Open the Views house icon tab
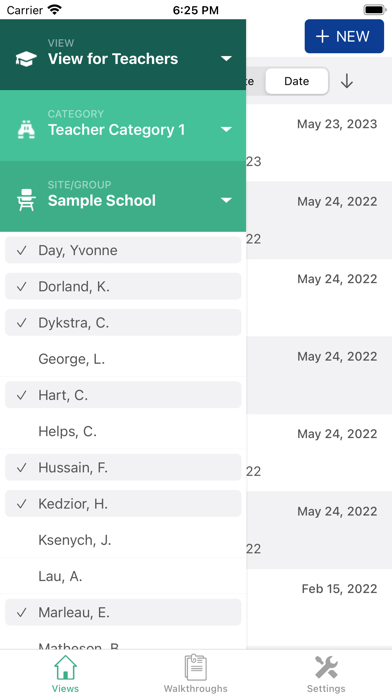The height and width of the screenshot is (696, 392). (x=65, y=667)
